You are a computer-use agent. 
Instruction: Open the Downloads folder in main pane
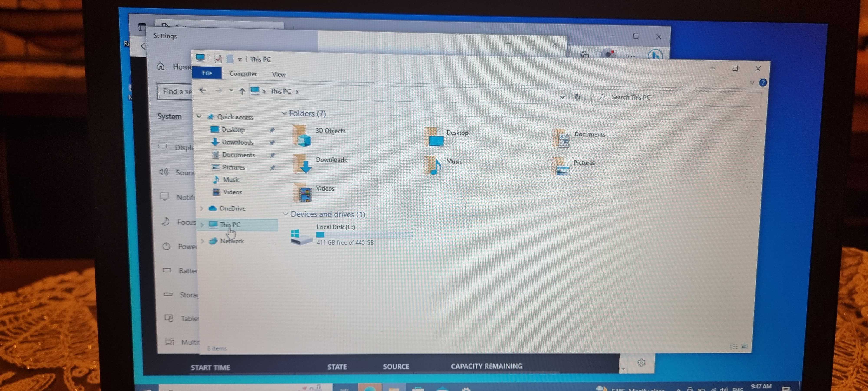tap(302, 164)
